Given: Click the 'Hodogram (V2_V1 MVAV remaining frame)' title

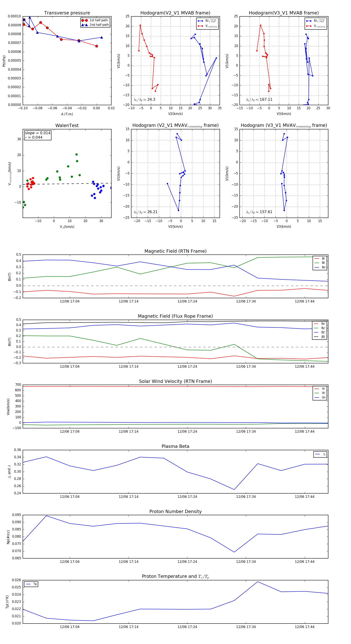Looking at the screenshot, I should click(175, 125).
